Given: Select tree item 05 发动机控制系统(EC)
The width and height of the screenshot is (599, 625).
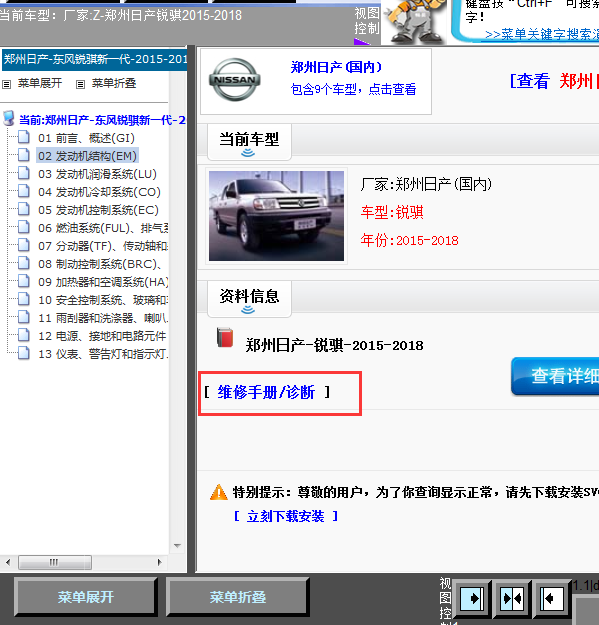Looking at the screenshot, I should 98,210.
